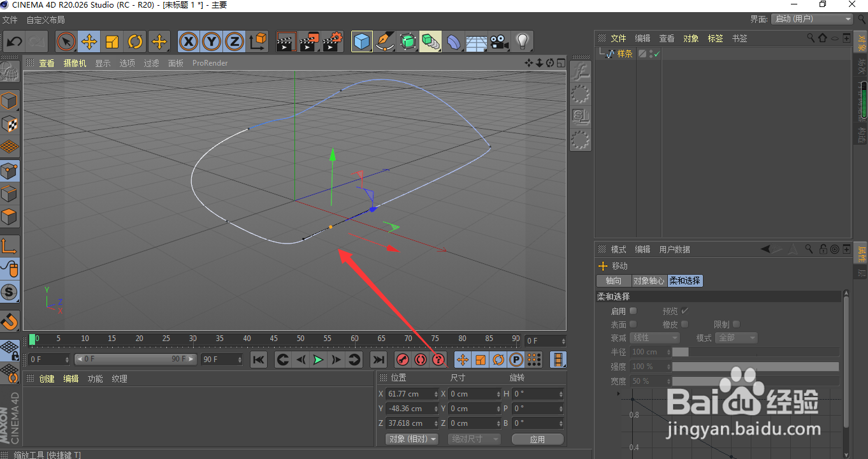
Task: Render the active view
Action: pos(286,42)
